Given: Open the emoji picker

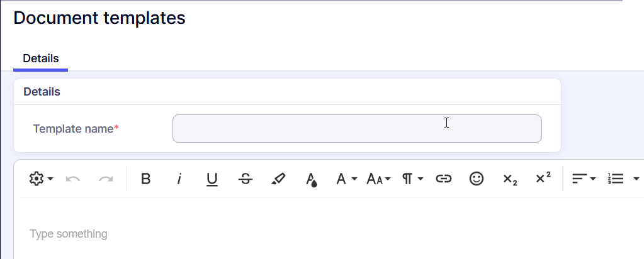Looking at the screenshot, I should (x=477, y=179).
